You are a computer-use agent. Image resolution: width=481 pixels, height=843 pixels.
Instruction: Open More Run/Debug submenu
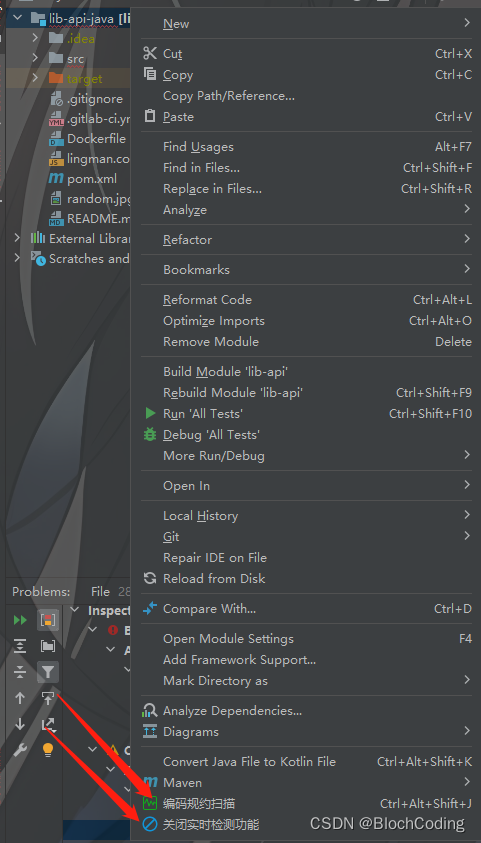306,455
